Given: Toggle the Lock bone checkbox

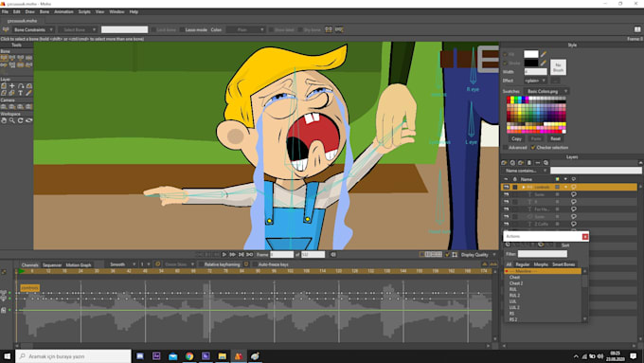Looking at the screenshot, I should [153, 29].
